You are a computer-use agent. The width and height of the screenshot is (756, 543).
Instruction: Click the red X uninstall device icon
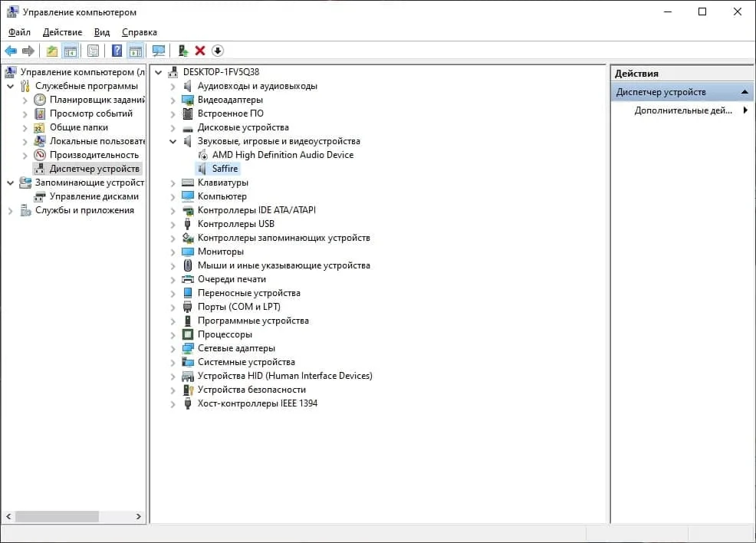coord(200,51)
